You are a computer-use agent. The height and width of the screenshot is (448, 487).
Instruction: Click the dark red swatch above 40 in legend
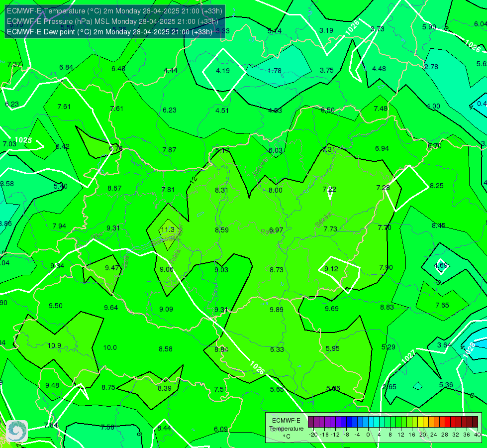click(475, 422)
